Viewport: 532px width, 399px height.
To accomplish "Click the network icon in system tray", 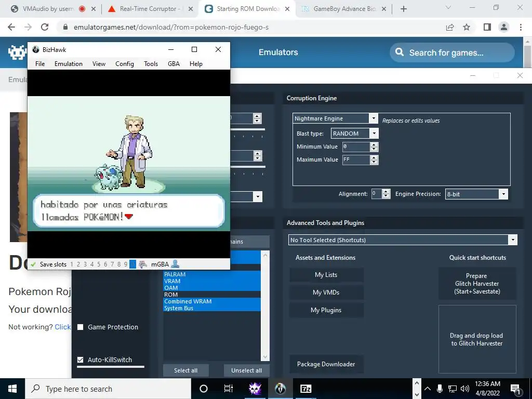I will point(453,389).
